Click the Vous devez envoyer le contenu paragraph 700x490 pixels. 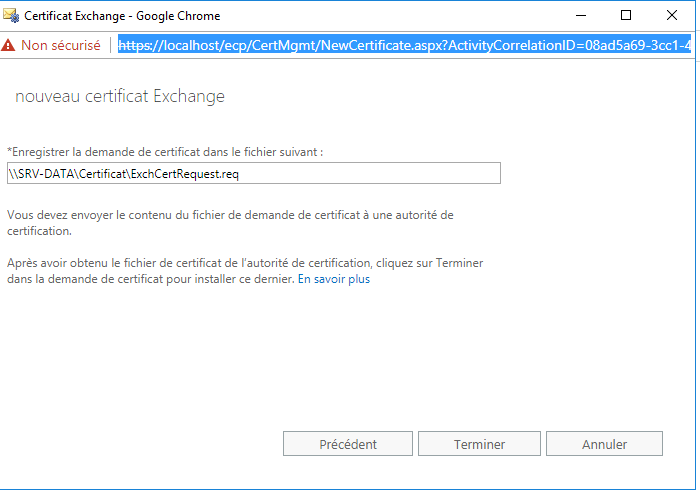click(230, 223)
